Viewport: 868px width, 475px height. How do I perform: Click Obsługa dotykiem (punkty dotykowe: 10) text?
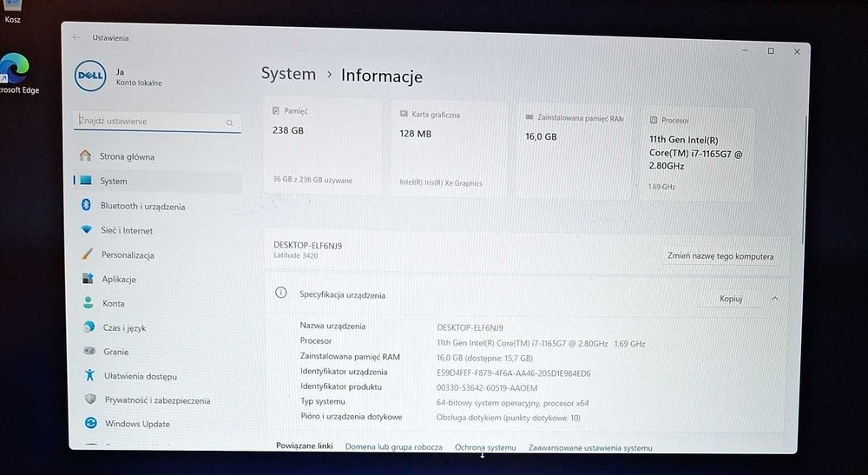pos(508,418)
